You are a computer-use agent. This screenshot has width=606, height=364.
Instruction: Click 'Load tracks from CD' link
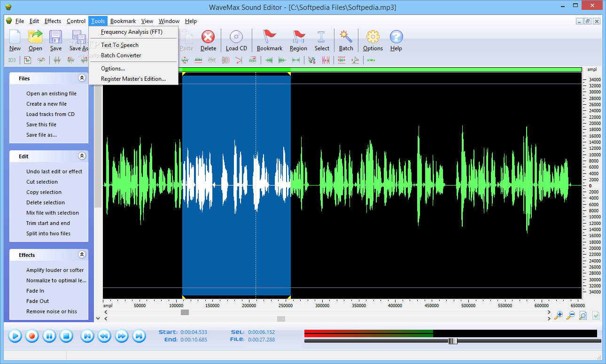(x=50, y=114)
